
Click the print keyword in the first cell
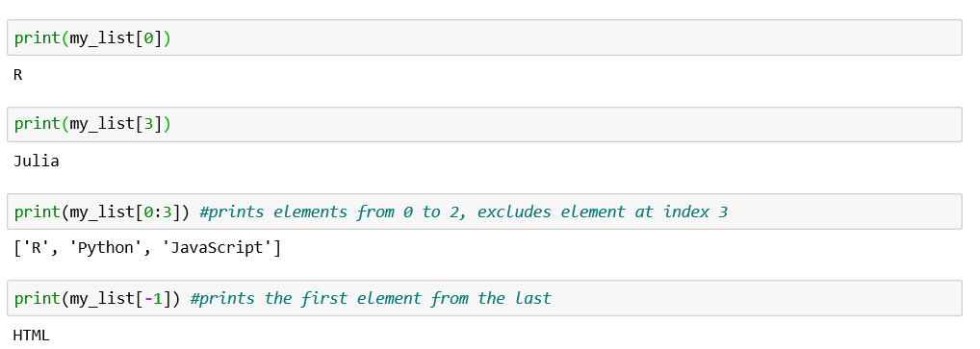click(37, 38)
